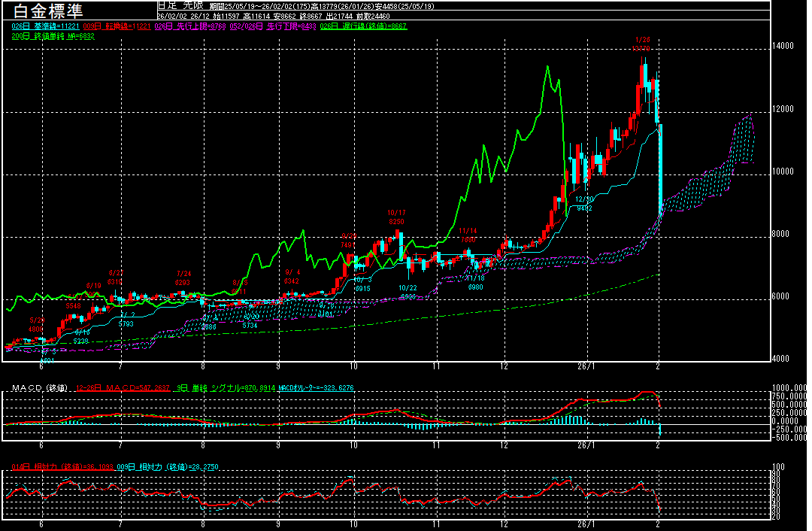The width and height of the screenshot is (812, 531).
Task: Click the 14000 price axis label
Action: click(x=783, y=46)
